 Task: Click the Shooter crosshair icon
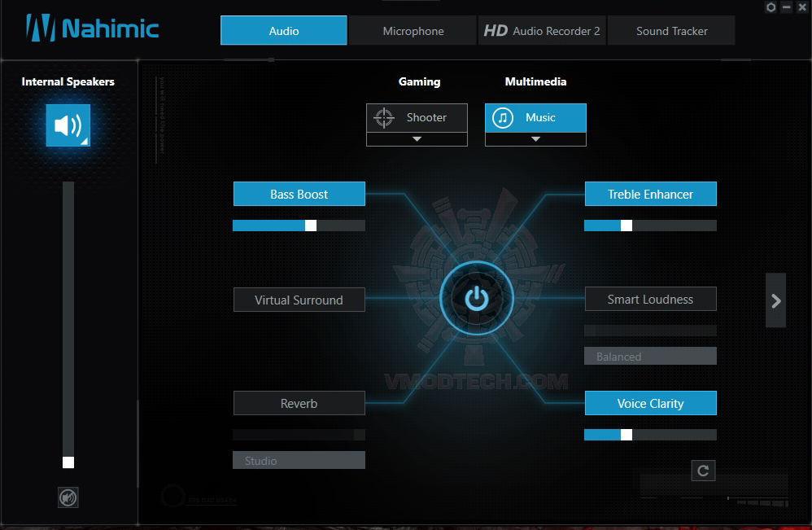point(384,117)
